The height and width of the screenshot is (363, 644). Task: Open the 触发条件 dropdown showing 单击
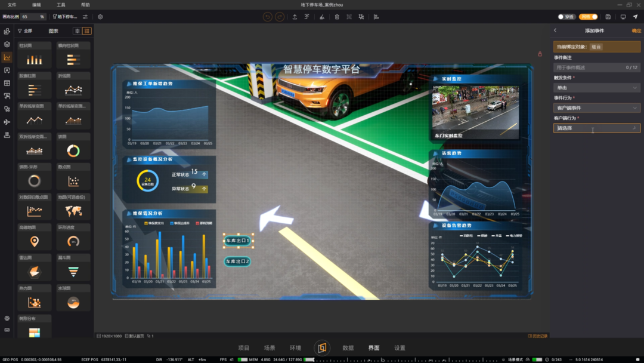point(596,88)
